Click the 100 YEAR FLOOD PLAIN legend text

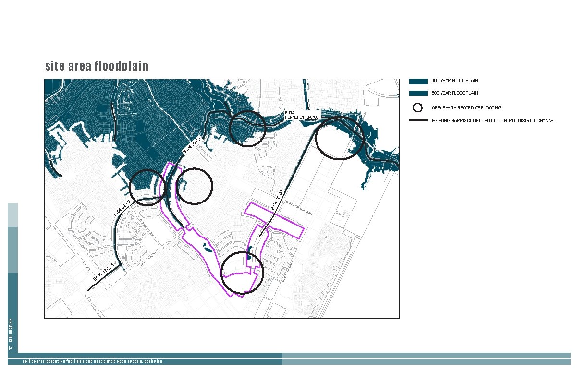click(x=454, y=80)
